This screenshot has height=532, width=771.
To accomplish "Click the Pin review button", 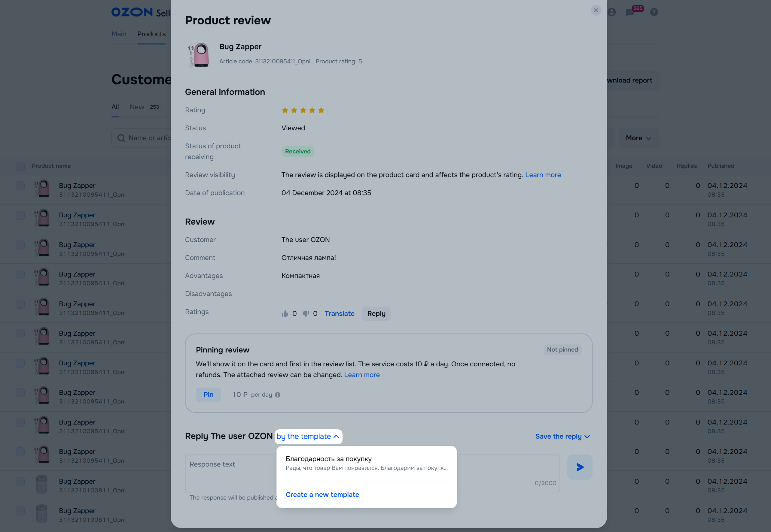I will click(x=208, y=395).
